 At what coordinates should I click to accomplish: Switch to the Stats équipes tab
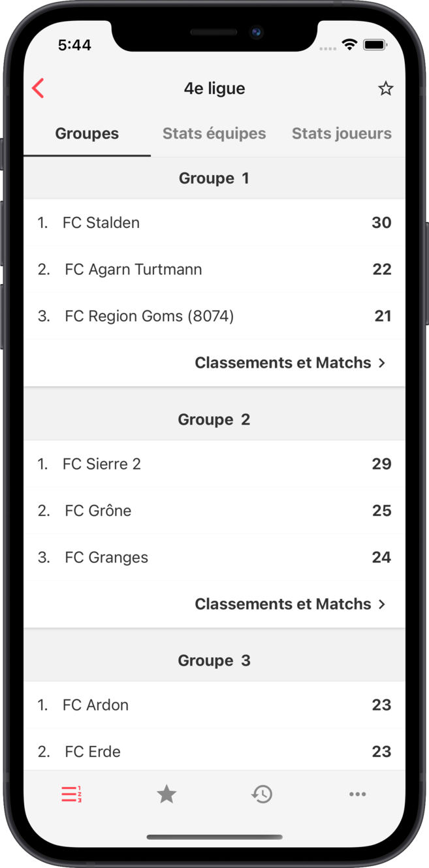tap(214, 134)
